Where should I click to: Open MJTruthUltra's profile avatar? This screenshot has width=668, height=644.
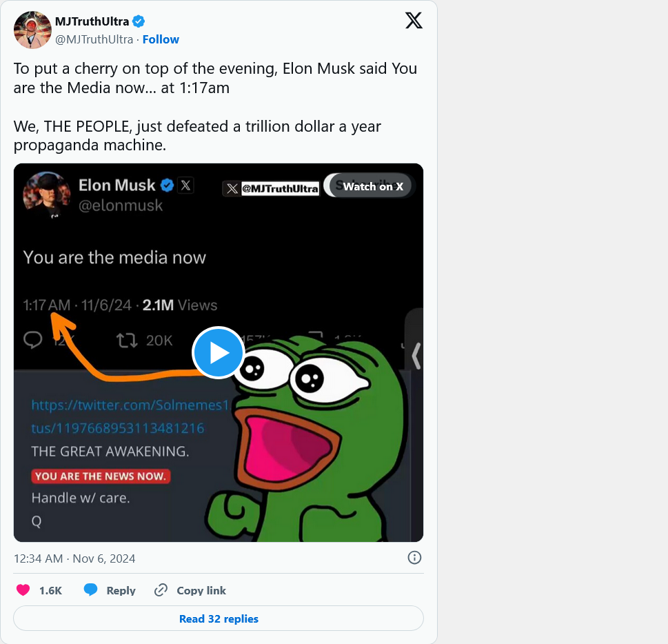32,30
